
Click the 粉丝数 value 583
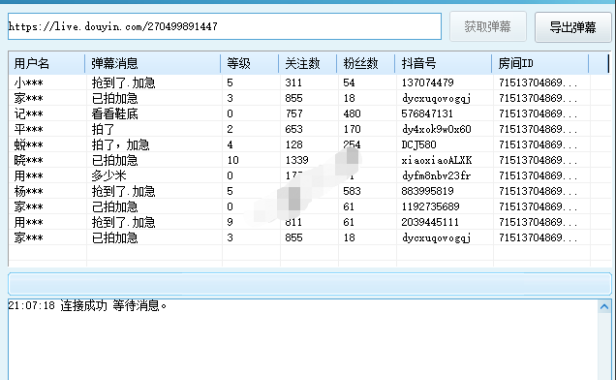tap(352, 191)
